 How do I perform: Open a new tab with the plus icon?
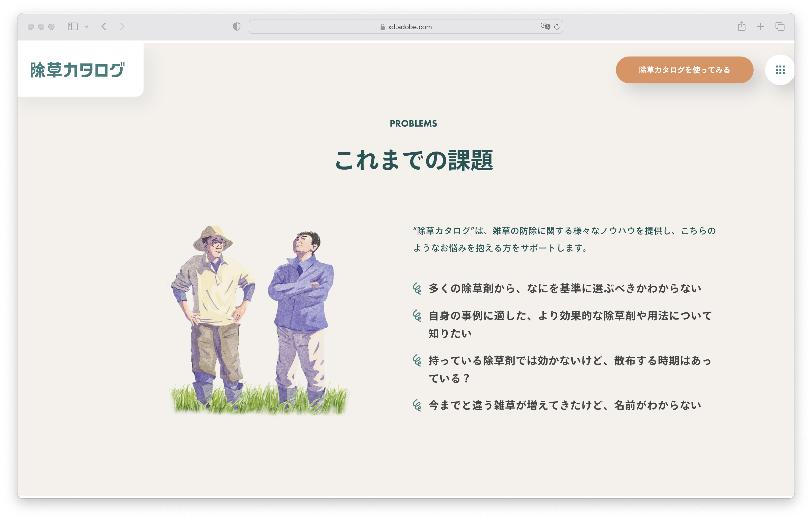(760, 26)
